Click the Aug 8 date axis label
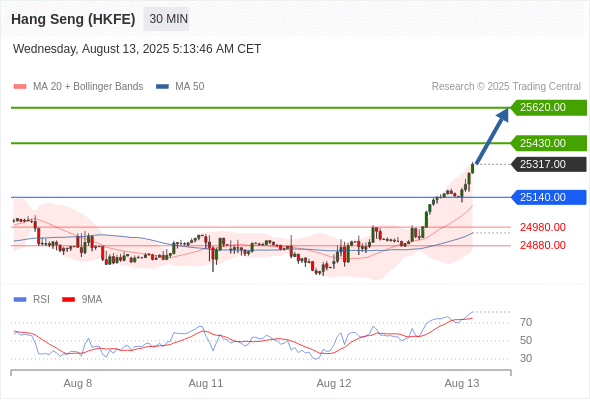Image resolution: width=590 pixels, height=400 pixels. click(x=78, y=383)
